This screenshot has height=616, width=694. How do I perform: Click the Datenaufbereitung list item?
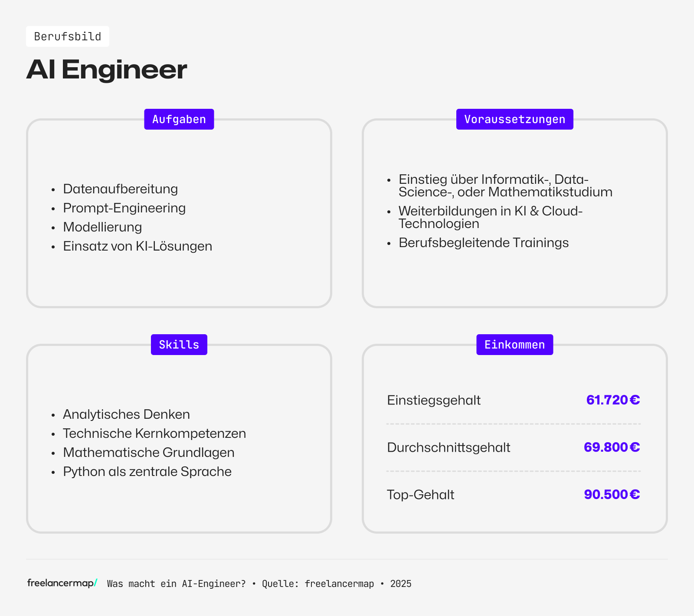coord(120,189)
